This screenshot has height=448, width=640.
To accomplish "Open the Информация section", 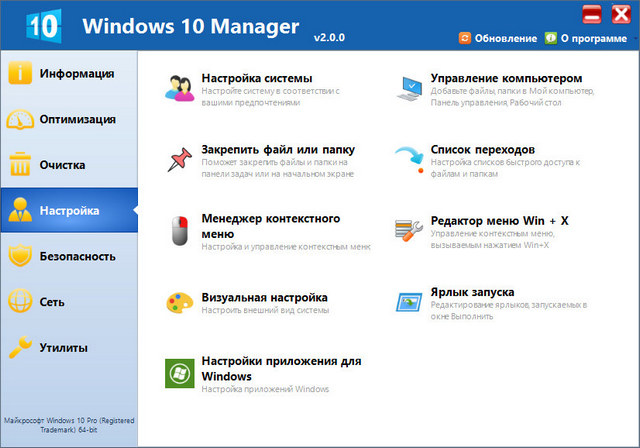I will 69,73.
